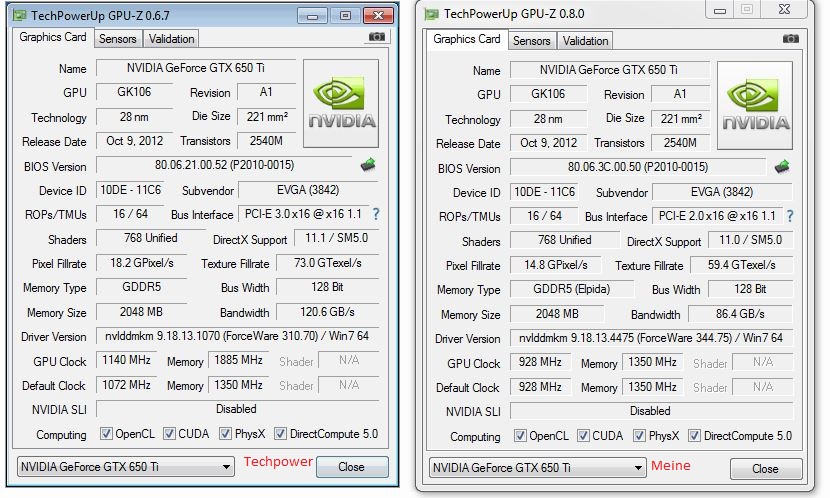Minimize the GPU-Z 0.6.7 window
The image size is (830, 498).
(x=312, y=16)
